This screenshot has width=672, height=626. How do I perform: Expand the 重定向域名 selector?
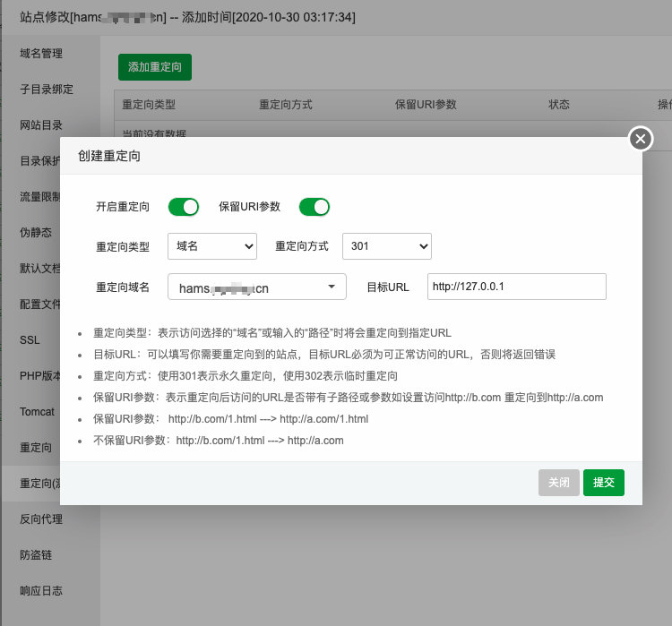[256, 287]
